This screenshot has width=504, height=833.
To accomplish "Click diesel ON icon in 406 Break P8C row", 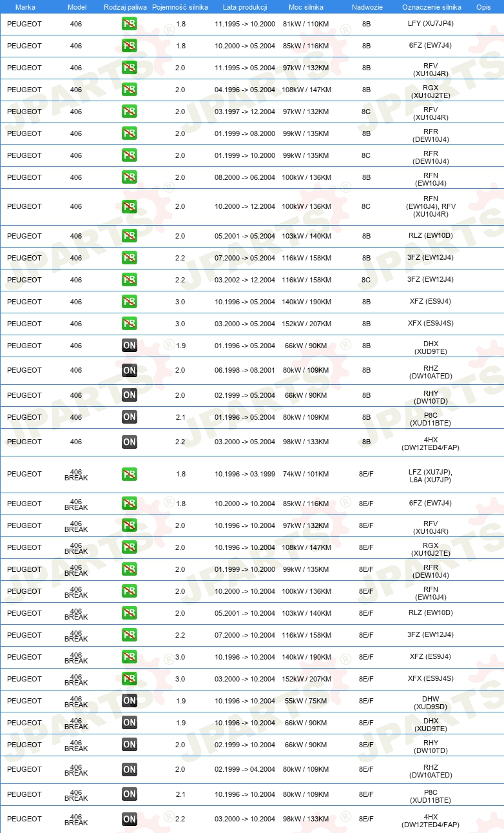I will 129,794.
